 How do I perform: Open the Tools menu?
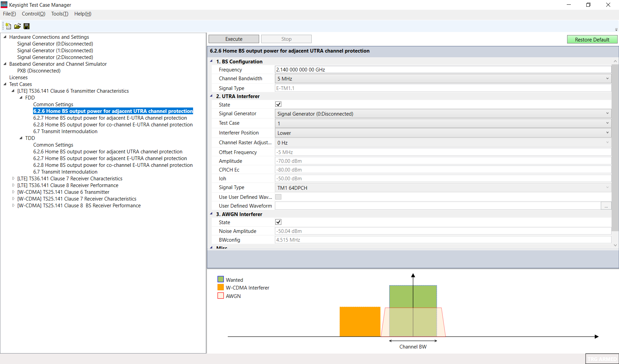[60, 14]
